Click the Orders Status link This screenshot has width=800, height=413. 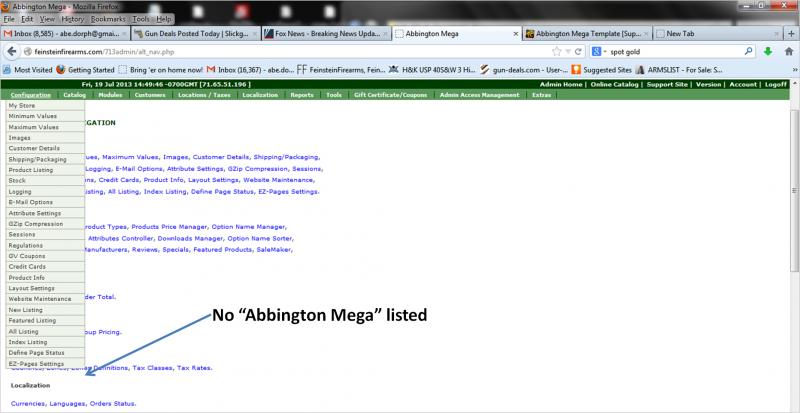click(x=113, y=404)
